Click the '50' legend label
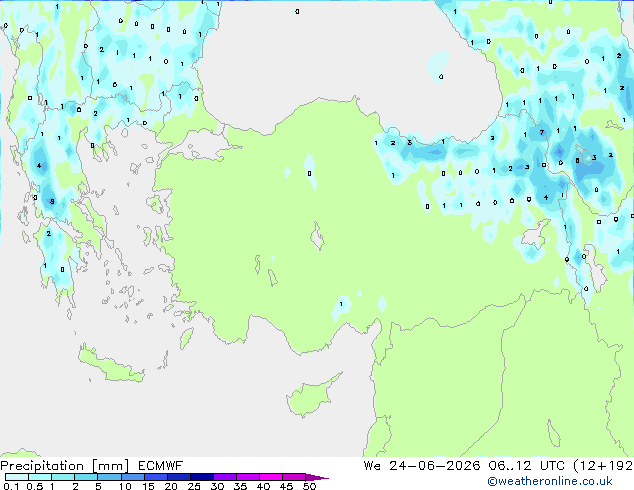Image resolution: width=634 pixels, height=490 pixels. (309, 486)
